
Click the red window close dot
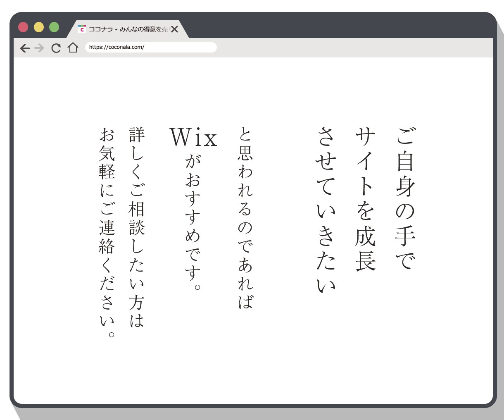point(23,27)
